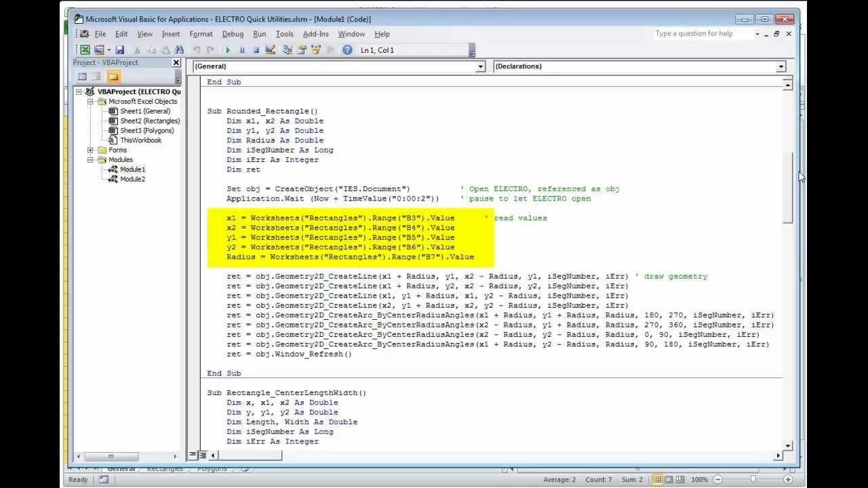Click Toggle Folders icon in Project pane

[x=113, y=77]
